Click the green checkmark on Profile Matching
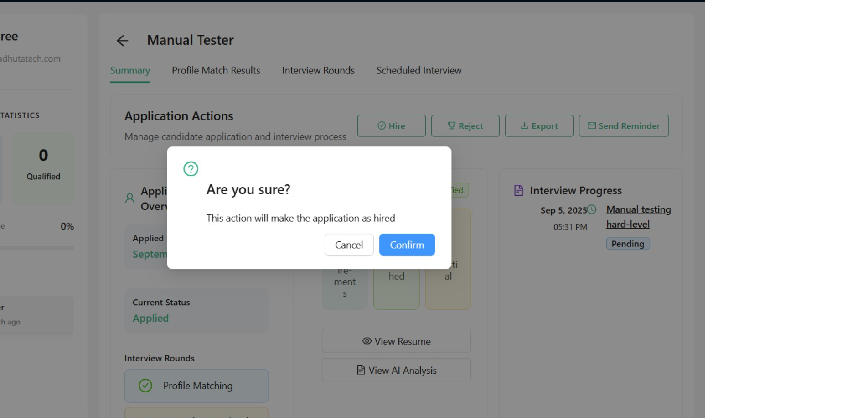The image size is (868, 418). 145,386
